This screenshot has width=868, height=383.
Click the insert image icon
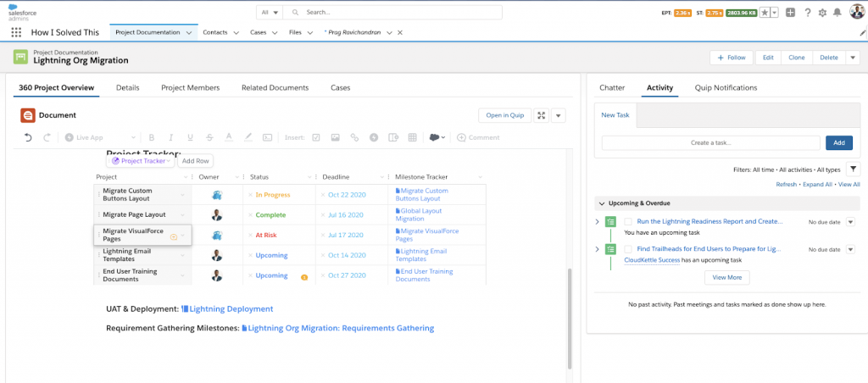[335, 137]
